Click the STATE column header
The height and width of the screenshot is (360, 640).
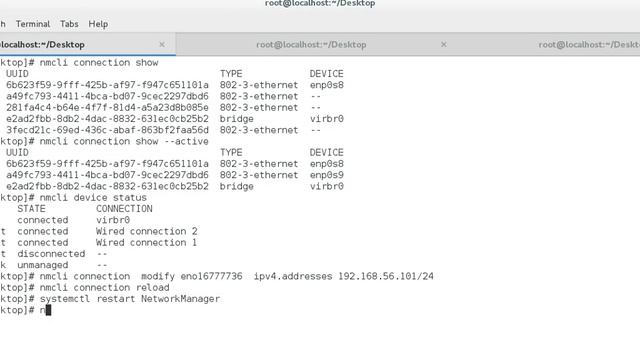click(x=31, y=209)
